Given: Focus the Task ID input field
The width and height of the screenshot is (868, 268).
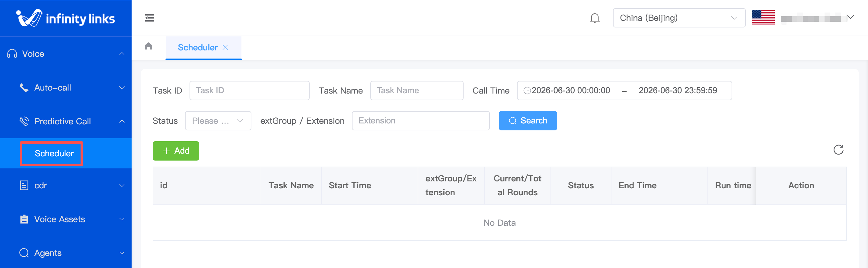Looking at the screenshot, I should pyautogui.click(x=249, y=90).
